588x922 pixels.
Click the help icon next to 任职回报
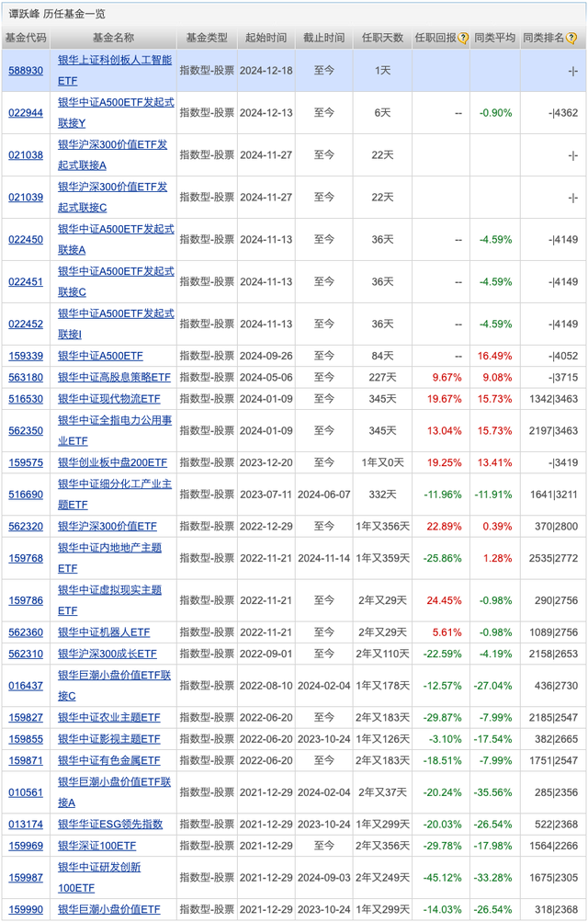463,39
